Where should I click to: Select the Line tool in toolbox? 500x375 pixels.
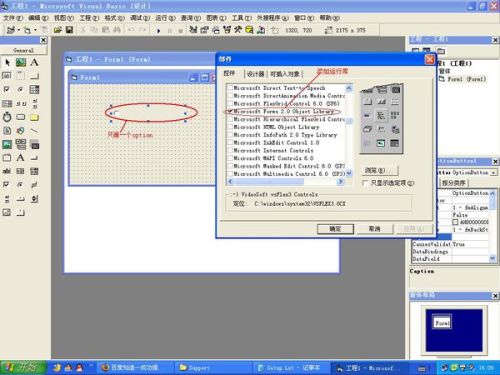(x=34, y=131)
